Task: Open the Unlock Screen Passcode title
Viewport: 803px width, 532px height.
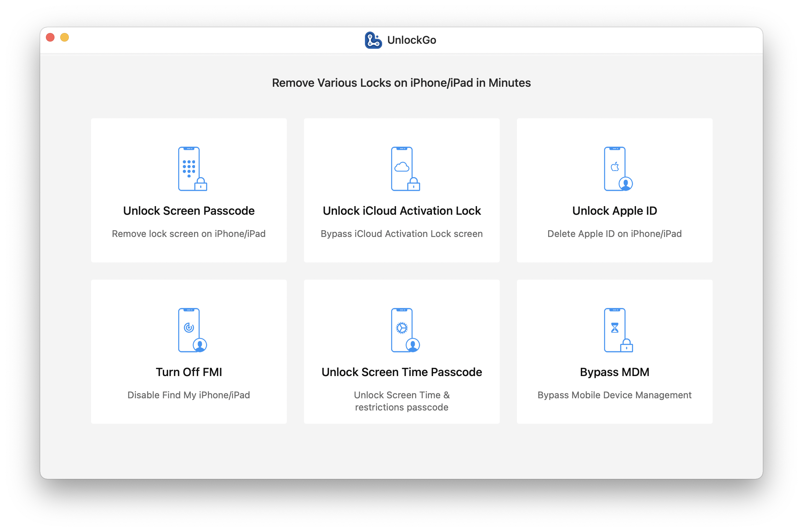Action: 189,211
